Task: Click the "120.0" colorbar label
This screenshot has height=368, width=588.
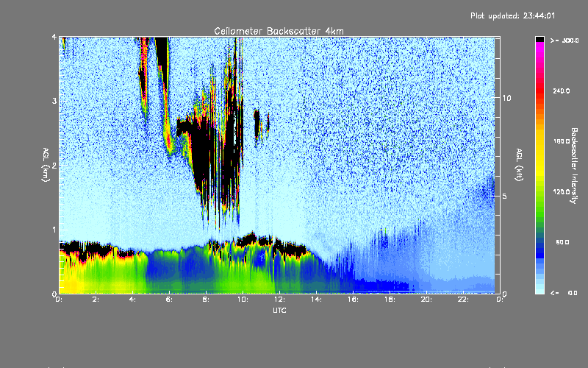Action: (562, 191)
